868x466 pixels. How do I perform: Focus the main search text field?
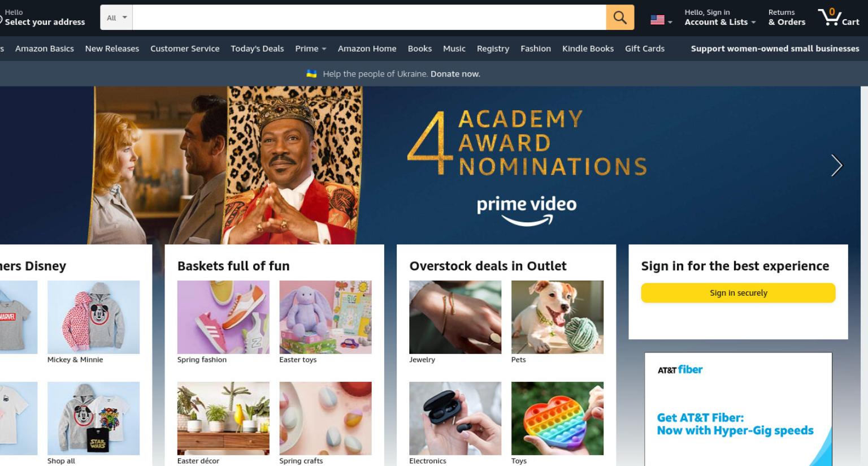(x=369, y=18)
